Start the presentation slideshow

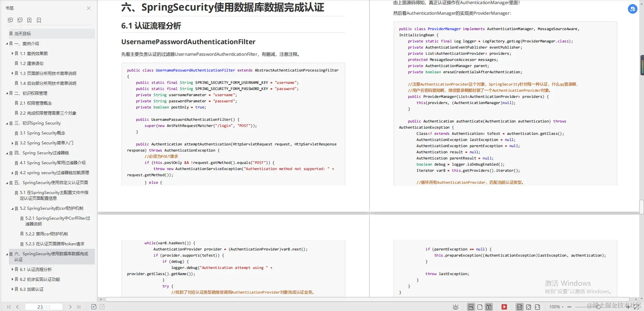coord(504,307)
